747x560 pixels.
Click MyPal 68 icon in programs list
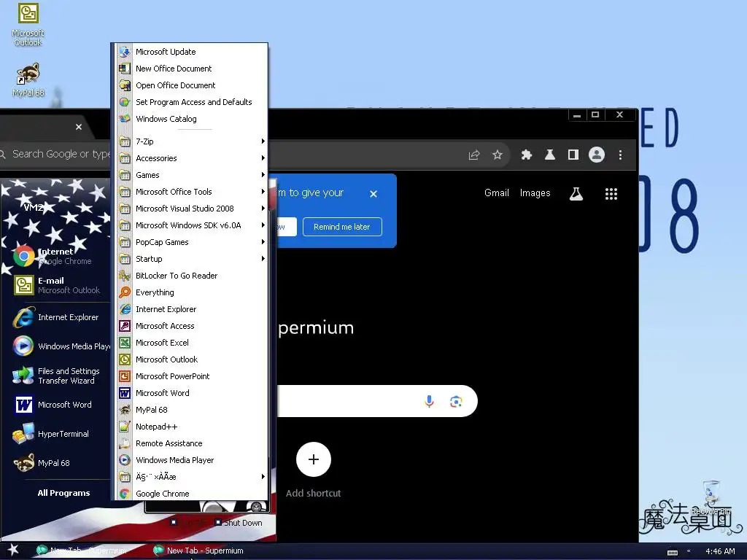coord(125,410)
